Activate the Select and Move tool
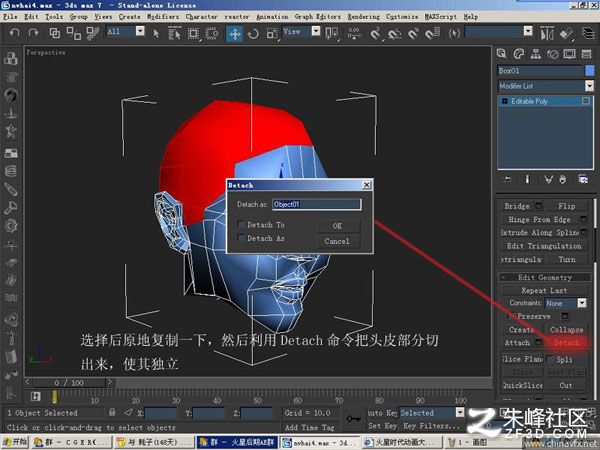 point(235,34)
